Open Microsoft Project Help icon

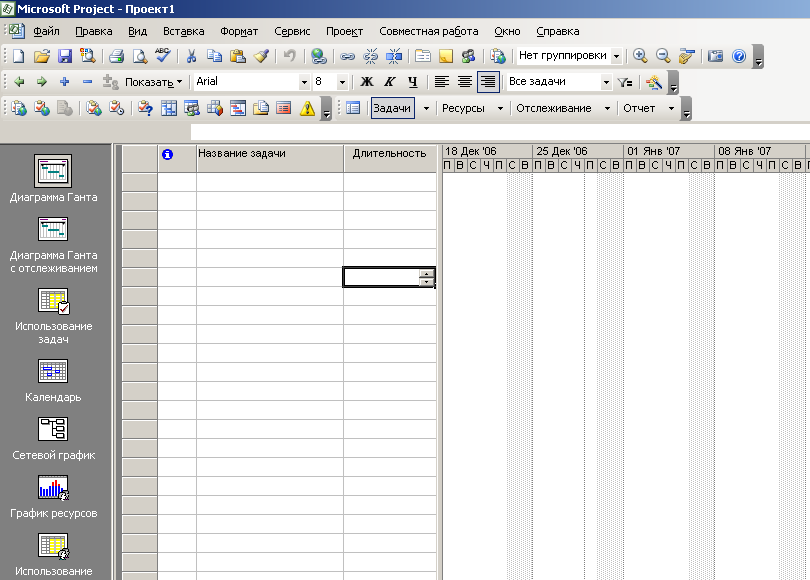pos(739,56)
